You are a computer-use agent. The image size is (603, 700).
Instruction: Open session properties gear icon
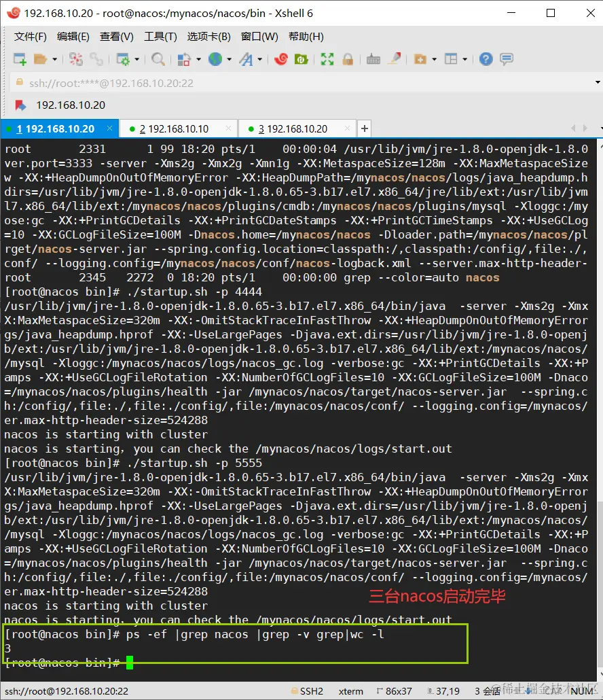click(123, 59)
